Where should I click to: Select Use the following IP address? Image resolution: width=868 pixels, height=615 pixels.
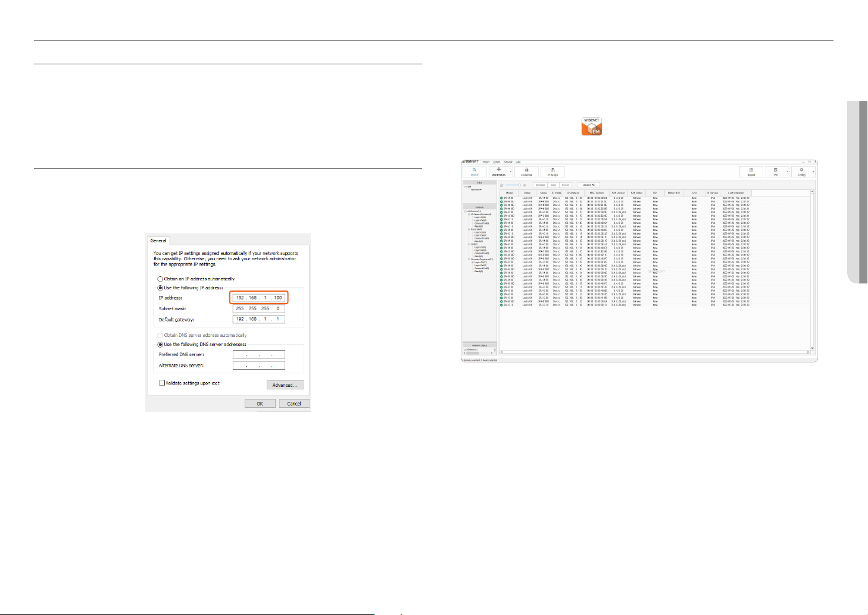tap(160, 288)
